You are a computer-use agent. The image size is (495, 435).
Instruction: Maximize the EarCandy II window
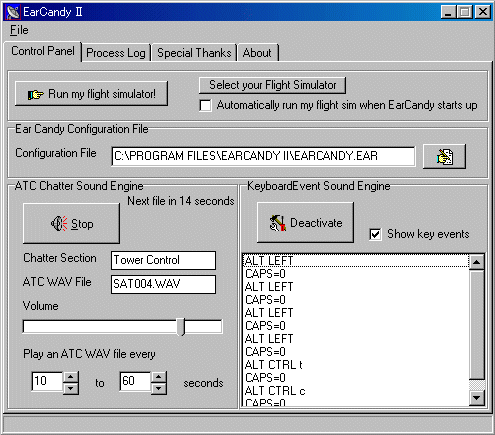pyautogui.click(x=465, y=12)
